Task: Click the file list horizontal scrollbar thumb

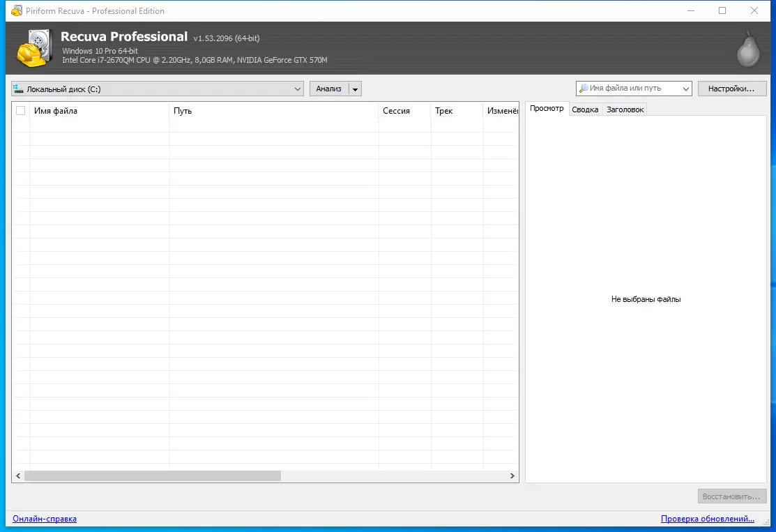Action: pyautogui.click(x=153, y=476)
